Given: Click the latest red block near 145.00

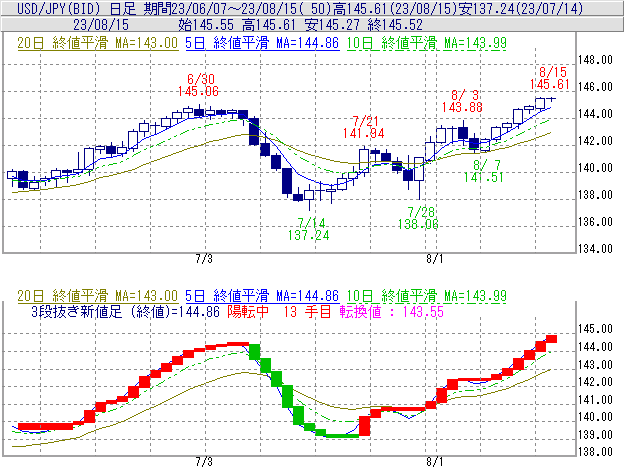Looking at the screenshot, I should [x=552, y=339].
